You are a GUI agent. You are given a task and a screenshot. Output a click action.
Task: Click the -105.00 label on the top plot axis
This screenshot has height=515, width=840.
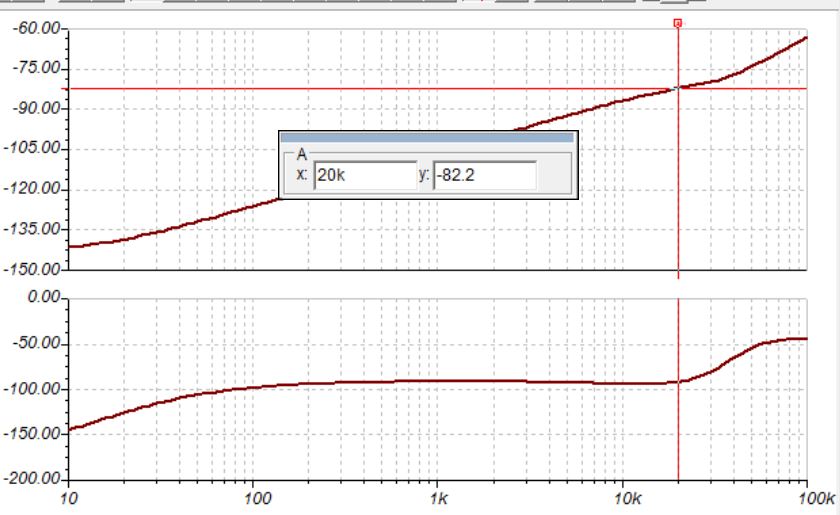tap(32, 148)
